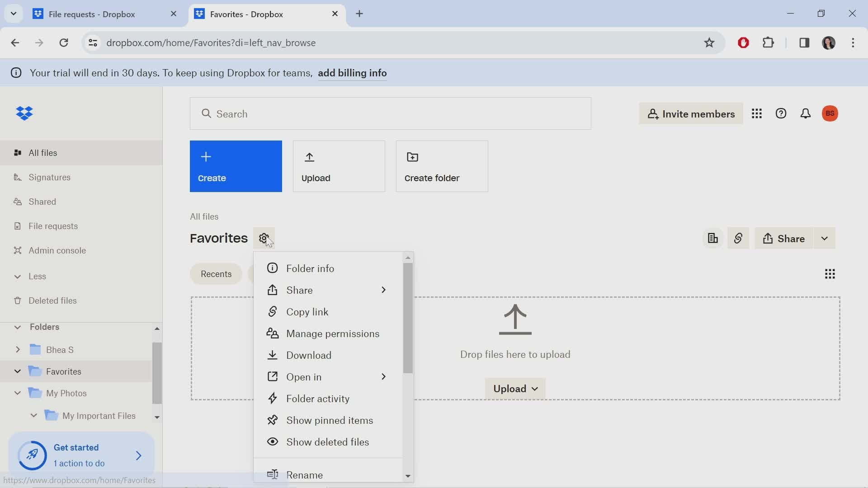Screen dimensions: 868x488
Task: Expand the Folders section in sidebar
Action: [x=17, y=327]
